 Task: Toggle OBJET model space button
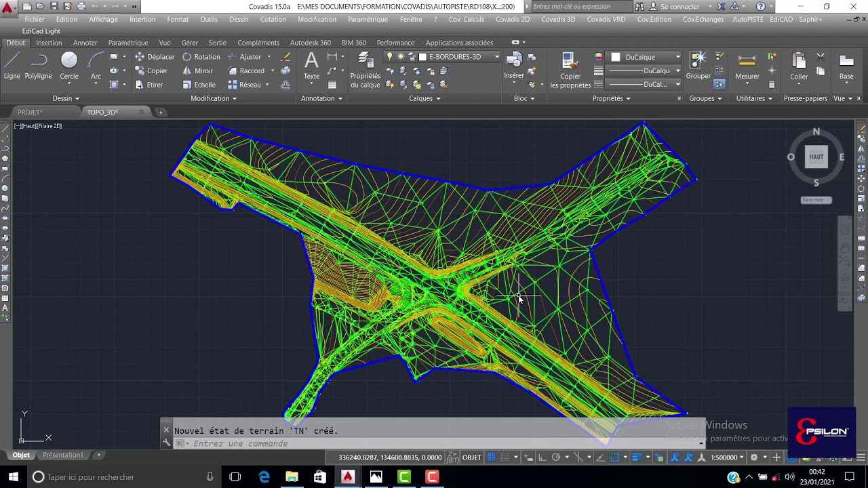472,457
